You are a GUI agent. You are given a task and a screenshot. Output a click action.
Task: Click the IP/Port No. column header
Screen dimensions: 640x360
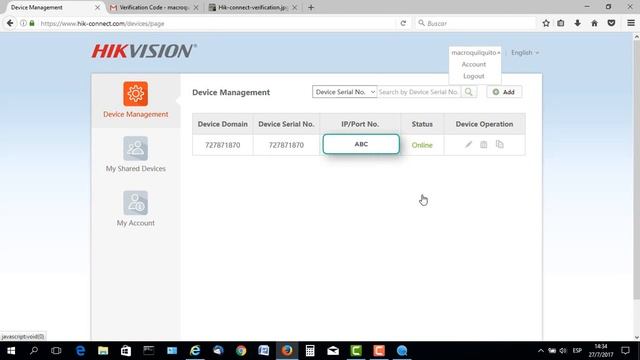[x=360, y=124]
